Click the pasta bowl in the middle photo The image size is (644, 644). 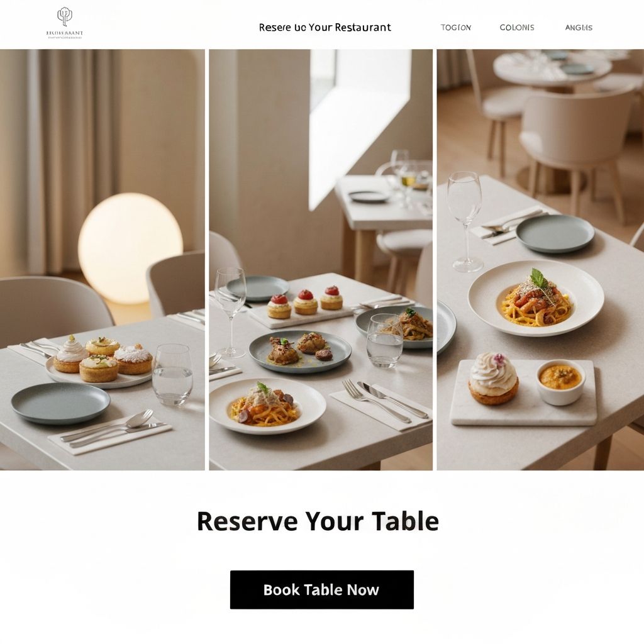coord(267,406)
